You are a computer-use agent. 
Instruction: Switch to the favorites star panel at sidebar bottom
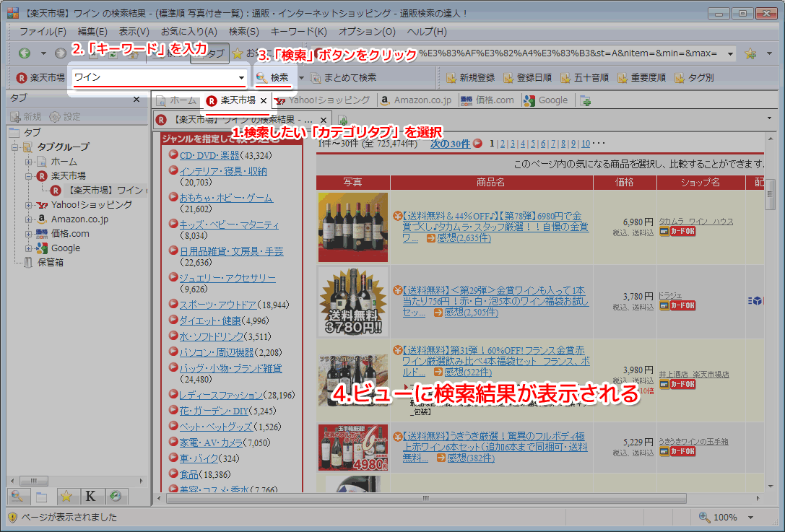66,496
